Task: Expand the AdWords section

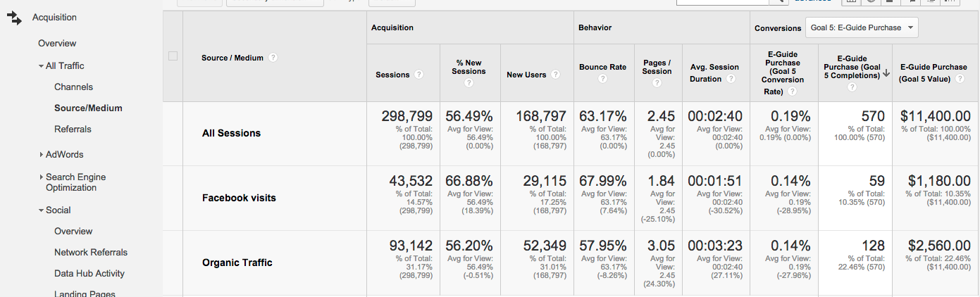Action: 42,154
